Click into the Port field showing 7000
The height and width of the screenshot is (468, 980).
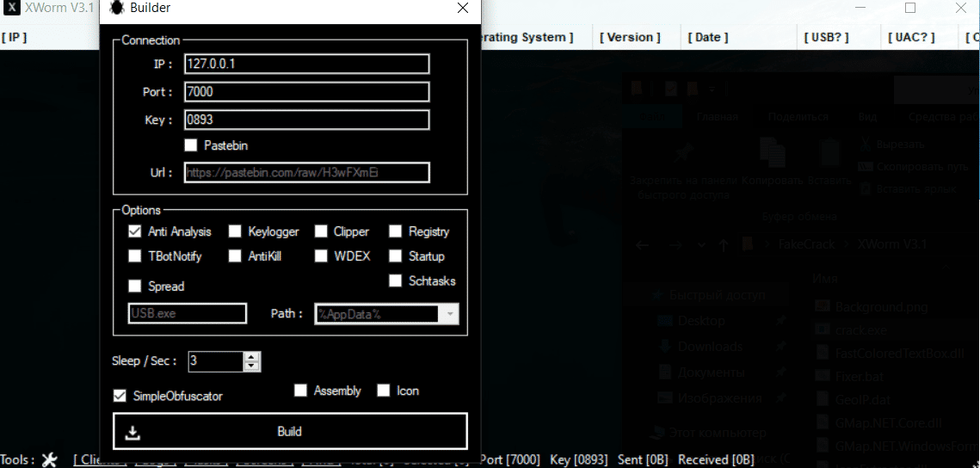[307, 92]
